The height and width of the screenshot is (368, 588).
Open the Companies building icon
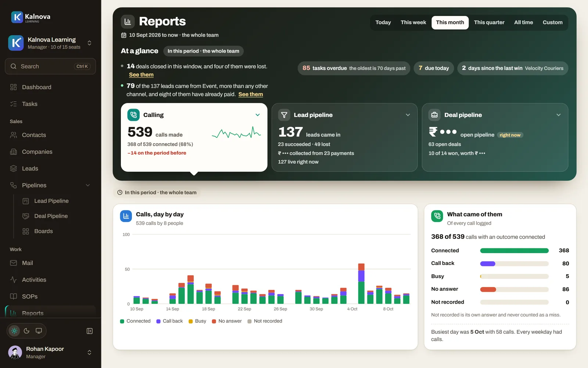pos(14,152)
